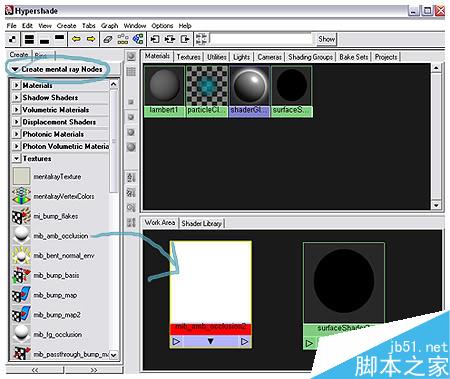The height and width of the screenshot is (379, 450).
Task: Show top and bottom tabs layout
Action: [x=29, y=39]
